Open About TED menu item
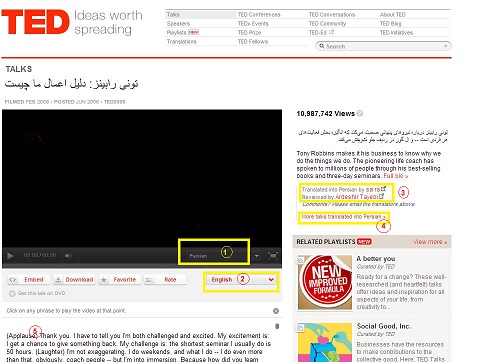The height and width of the screenshot is (362, 480). coord(393,15)
